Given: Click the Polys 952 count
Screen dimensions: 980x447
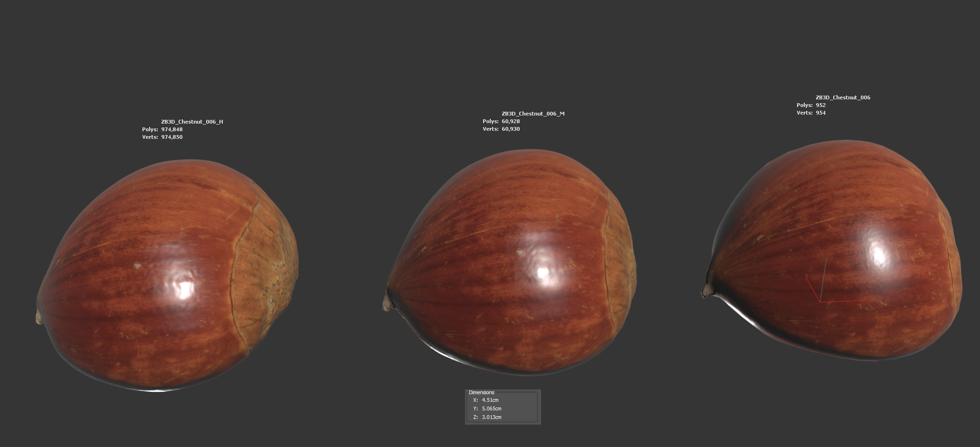Looking at the screenshot, I should coord(820,105).
